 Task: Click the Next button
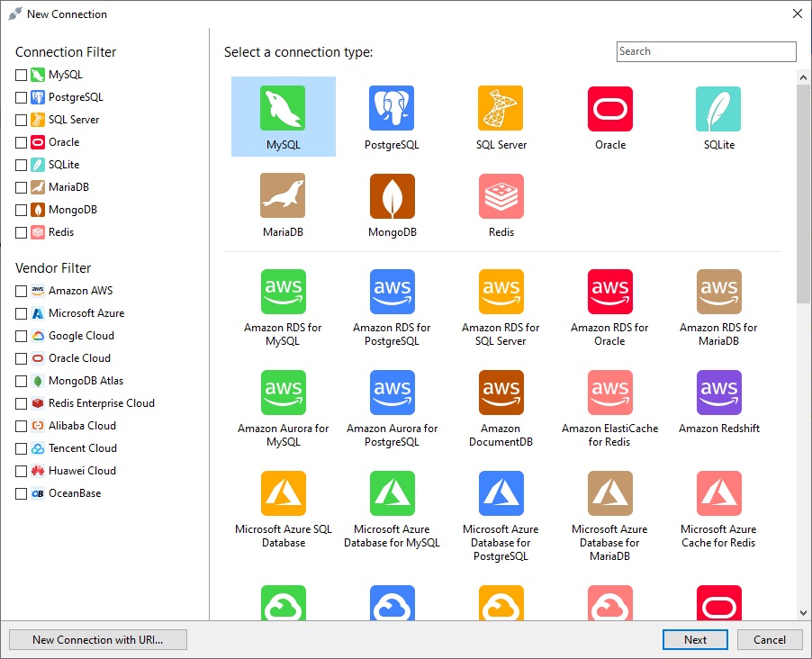tap(695, 639)
